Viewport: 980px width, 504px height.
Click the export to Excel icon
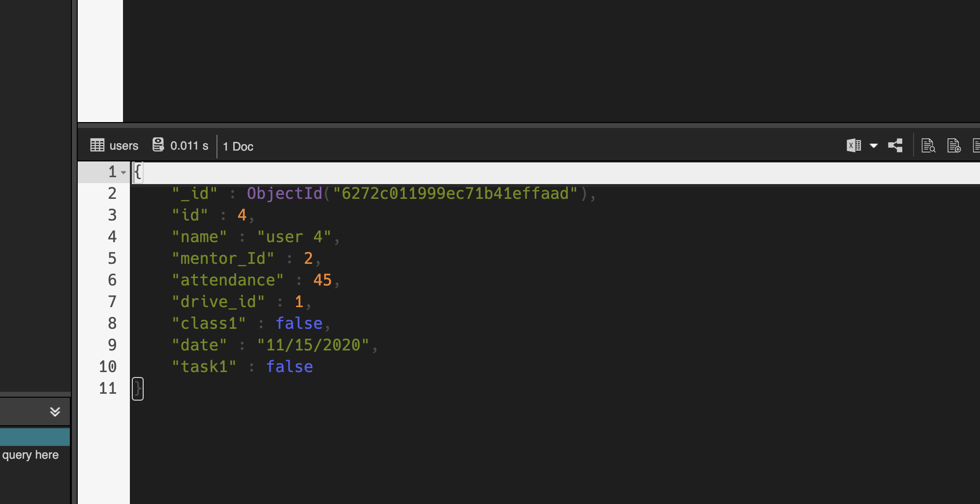point(854,145)
